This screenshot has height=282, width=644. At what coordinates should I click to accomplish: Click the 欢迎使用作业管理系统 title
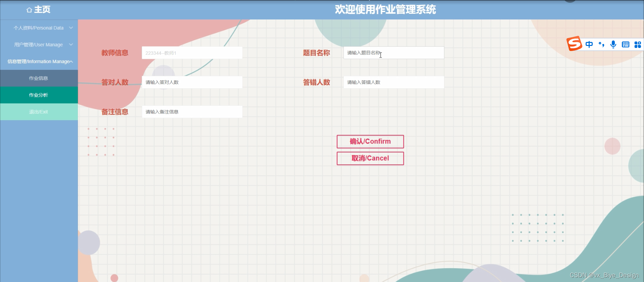point(385,9)
